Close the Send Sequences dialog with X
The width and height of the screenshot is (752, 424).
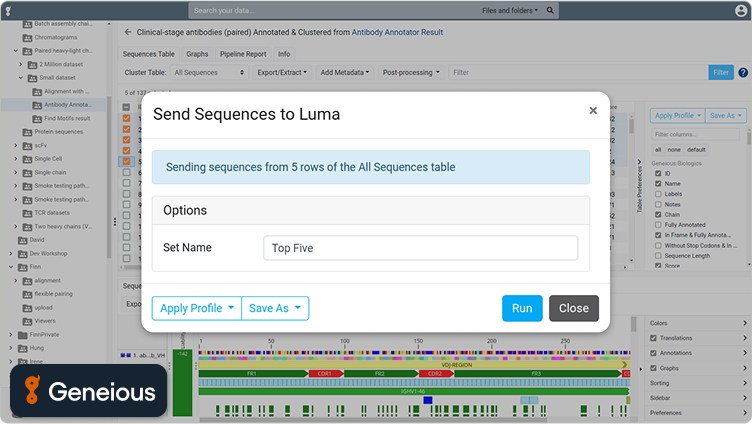[x=591, y=112]
